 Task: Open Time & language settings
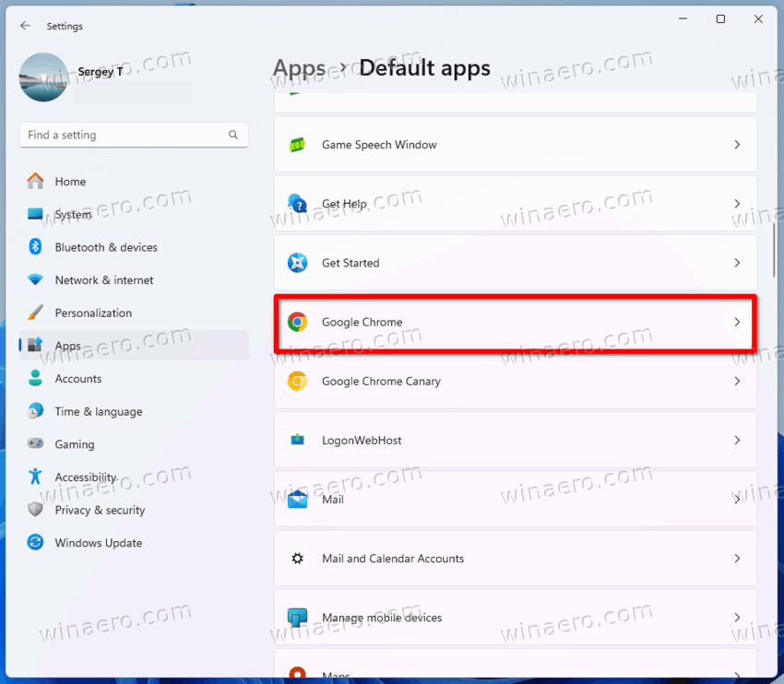tap(134, 411)
